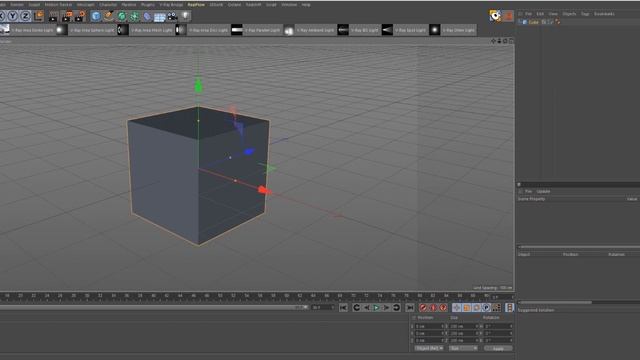Viewport: 640px width, 360px height.
Task: Click the horizontal scrollbar in right panel
Action: click(555, 302)
